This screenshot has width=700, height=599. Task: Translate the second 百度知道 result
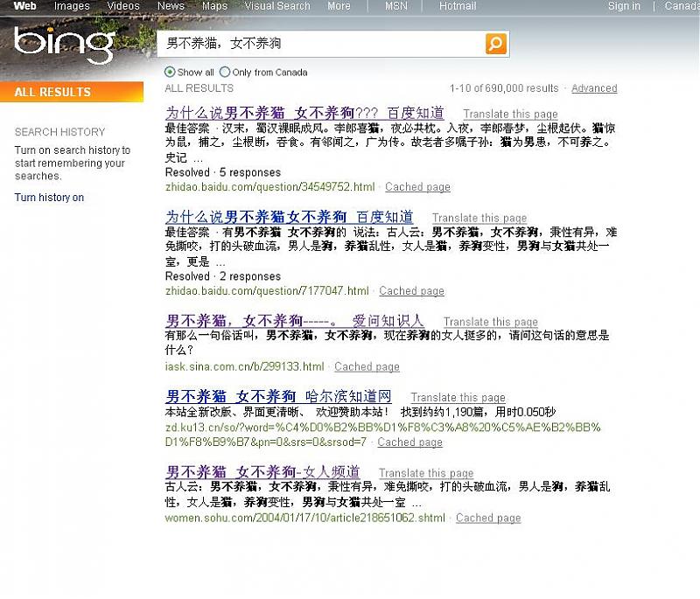click(479, 218)
